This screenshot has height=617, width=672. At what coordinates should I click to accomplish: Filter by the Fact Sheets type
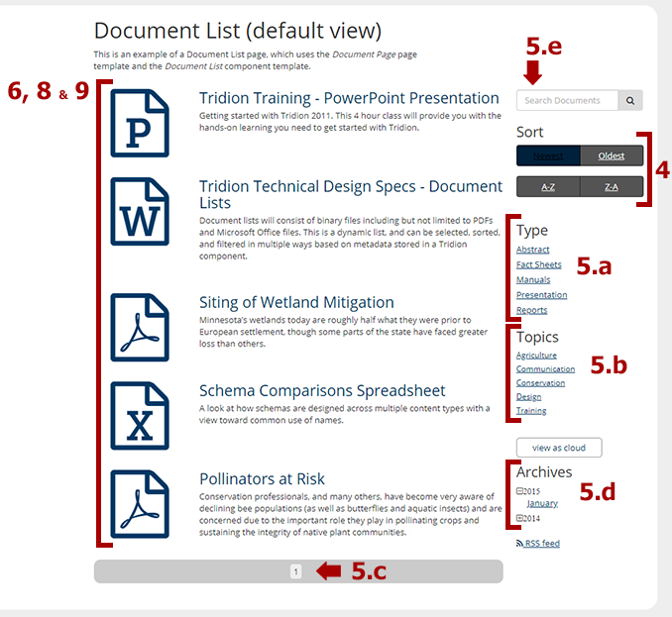pos(538,264)
